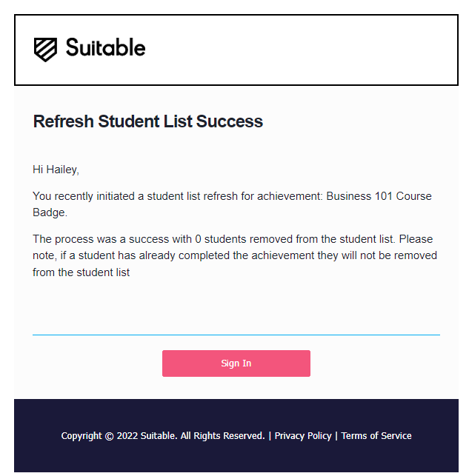Click 'All Rights Reserved.' in the footer

(x=223, y=435)
